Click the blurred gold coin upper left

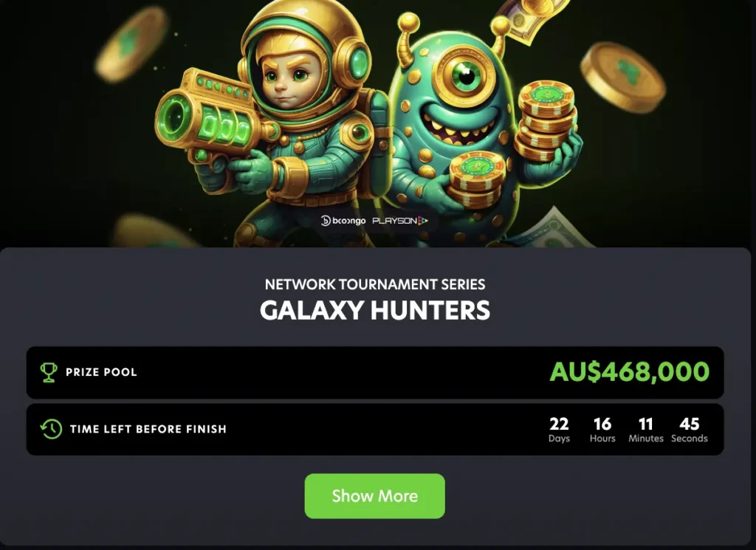[131, 44]
